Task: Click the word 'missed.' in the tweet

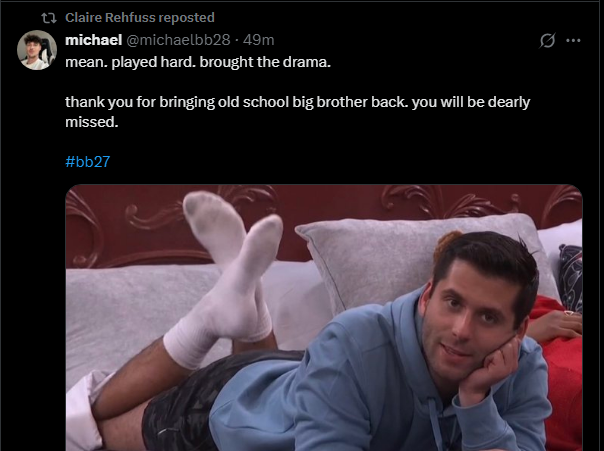Action: 92,122
